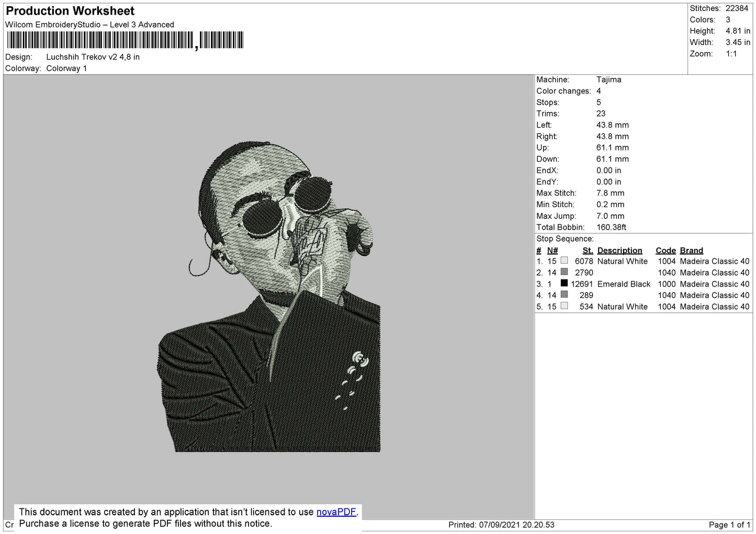
Task: Click the Up value 61.1 mm
Action: [613, 147]
